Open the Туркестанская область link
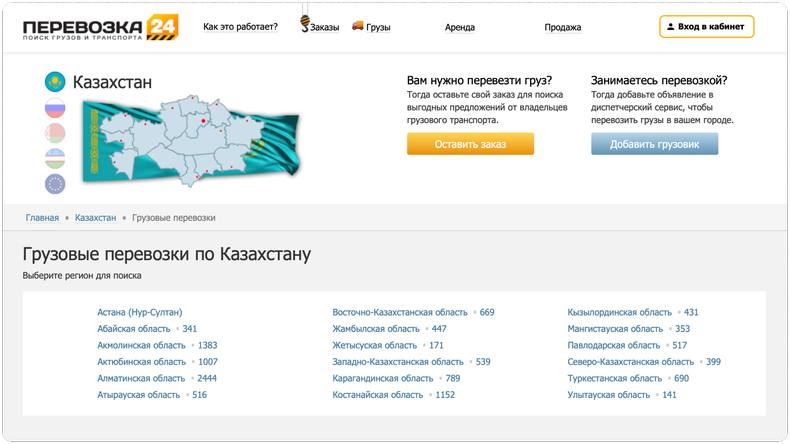 click(615, 378)
